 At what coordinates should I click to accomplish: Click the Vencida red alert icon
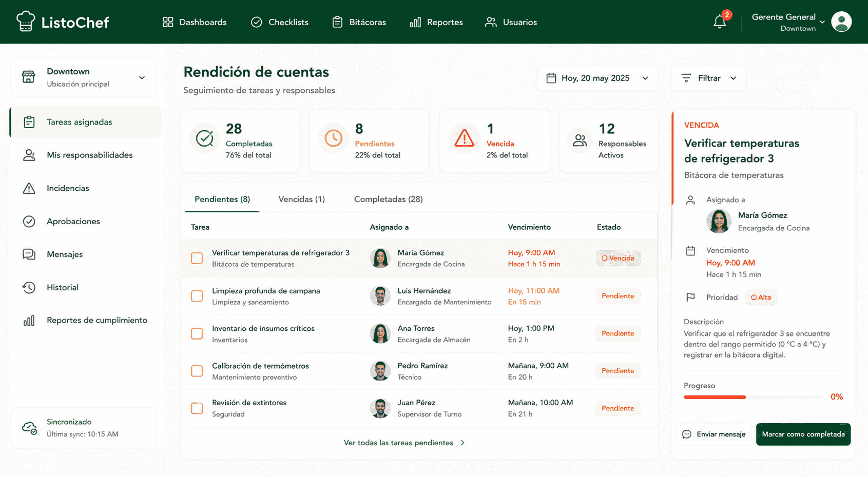[465, 138]
